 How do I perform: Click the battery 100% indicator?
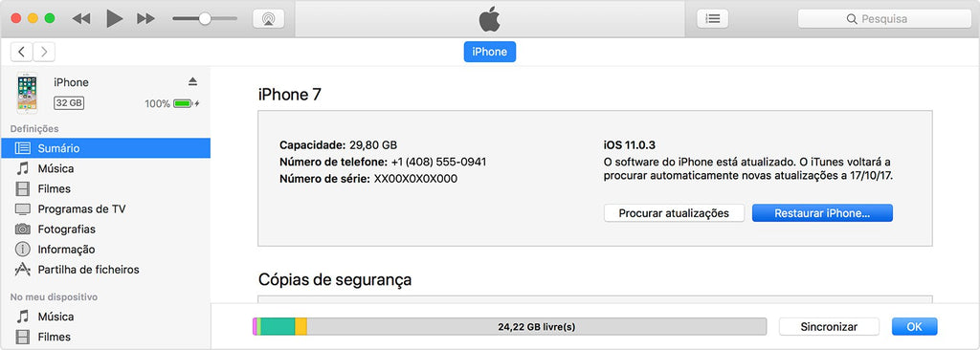(x=172, y=103)
